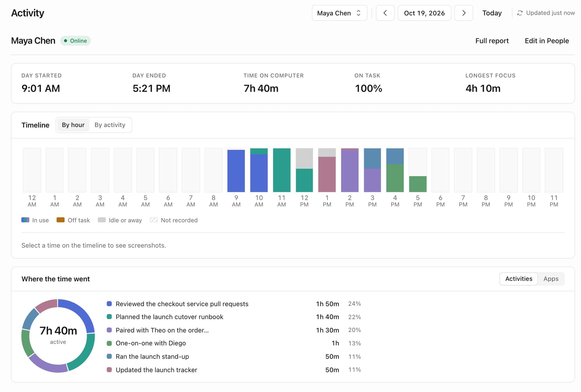Viewport: 581px width, 392px height.
Task: Select the 10 AM bar on the timeline
Action: coord(259,170)
